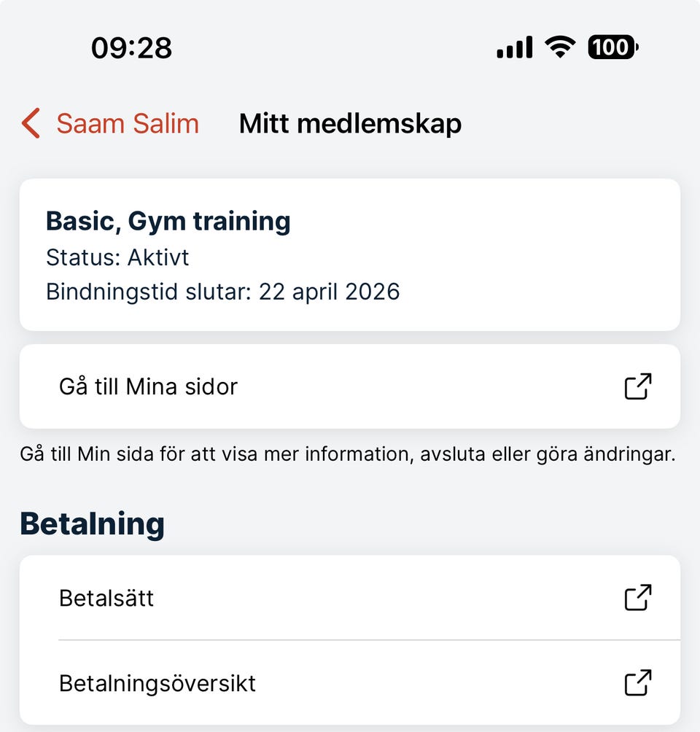Go back to Saam Salim
This screenshot has width=700, height=732.
click(128, 123)
